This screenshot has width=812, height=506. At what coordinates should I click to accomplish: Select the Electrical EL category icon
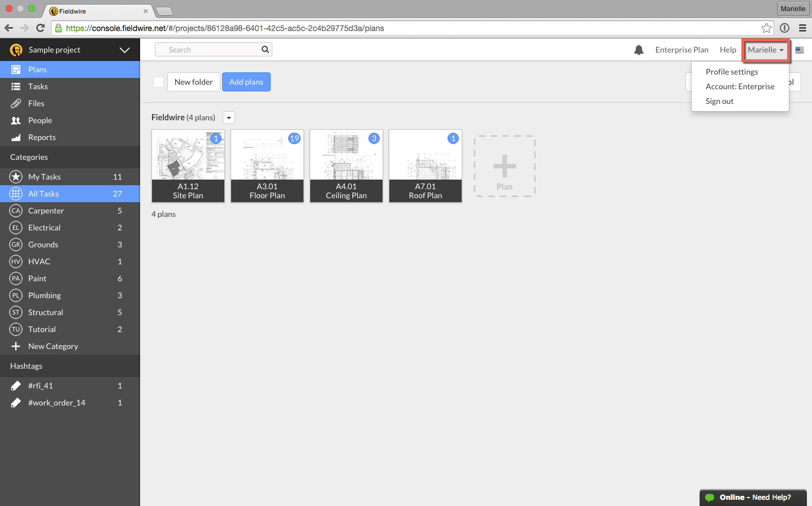point(16,228)
